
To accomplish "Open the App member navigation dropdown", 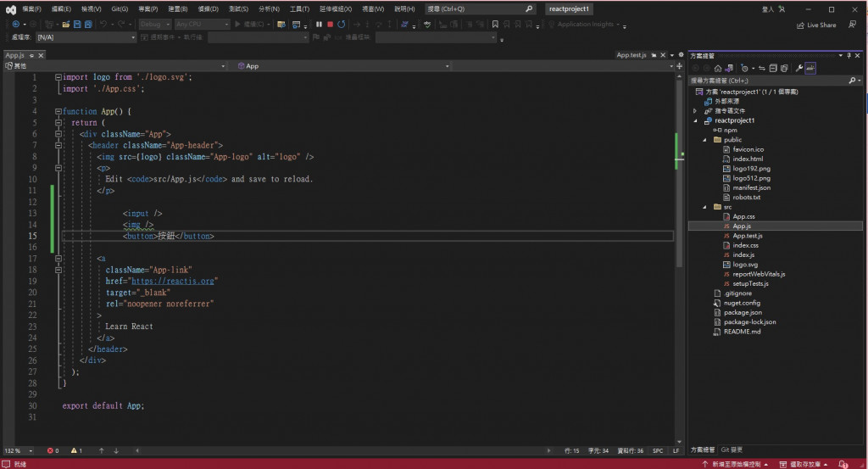I will pos(342,66).
